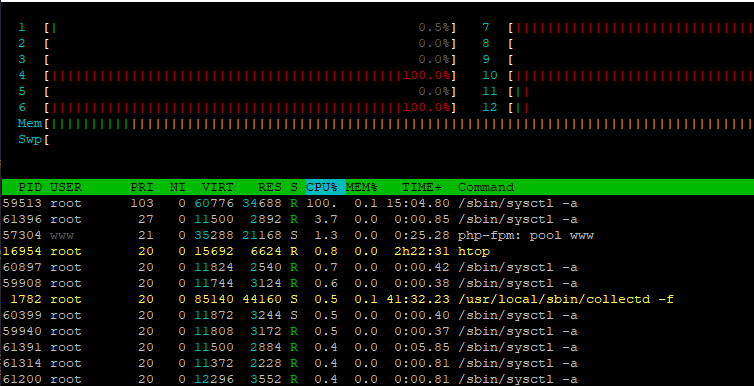
Task: Select process PID 61200
Action: coord(378,379)
